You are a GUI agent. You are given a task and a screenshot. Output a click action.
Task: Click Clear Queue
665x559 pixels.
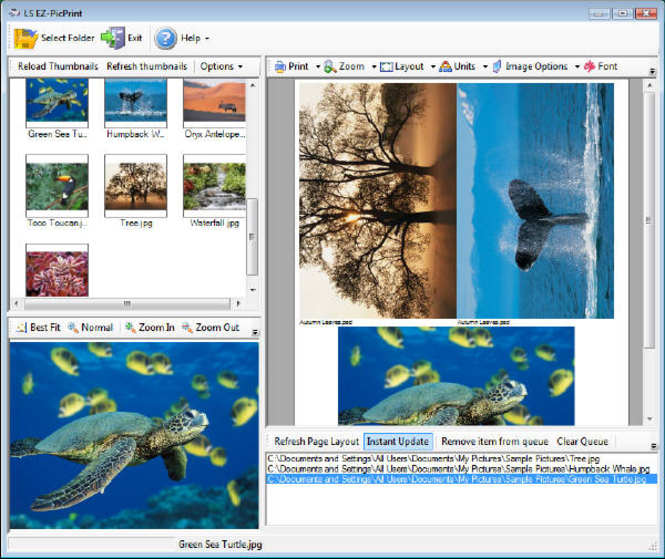pyautogui.click(x=582, y=442)
